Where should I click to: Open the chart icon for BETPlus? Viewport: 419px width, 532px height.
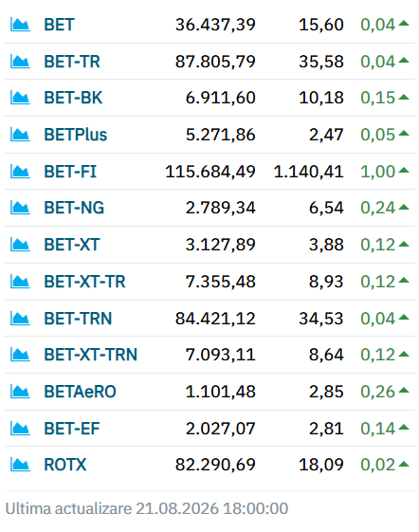tap(20, 135)
